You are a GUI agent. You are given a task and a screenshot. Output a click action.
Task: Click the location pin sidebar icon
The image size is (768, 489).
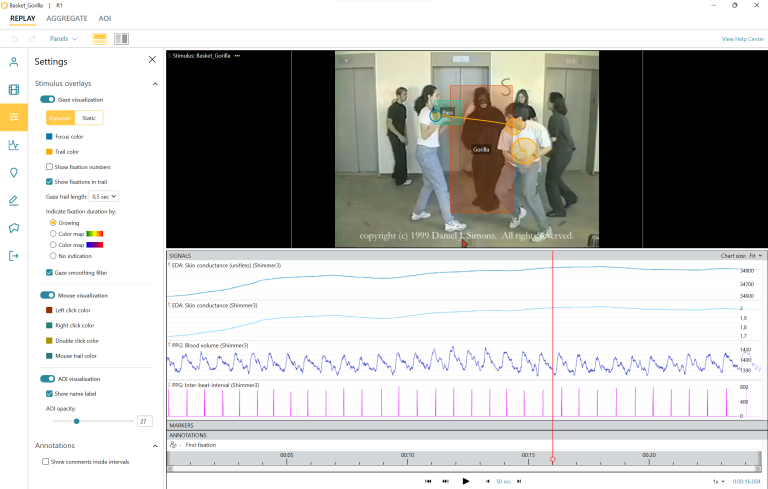click(x=14, y=173)
